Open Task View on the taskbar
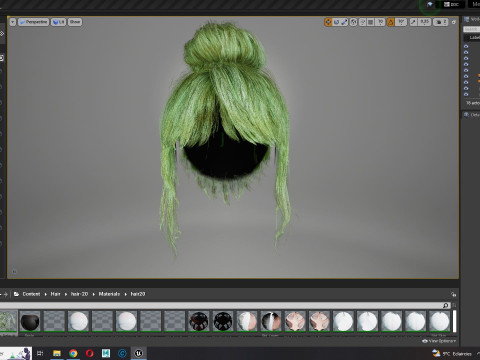The image size is (480, 360). pyautogui.click(x=40, y=353)
